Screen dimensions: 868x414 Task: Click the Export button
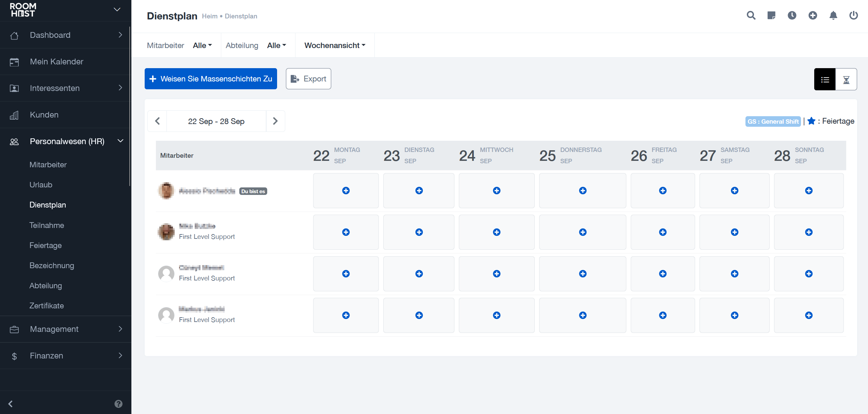pyautogui.click(x=308, y=79)
